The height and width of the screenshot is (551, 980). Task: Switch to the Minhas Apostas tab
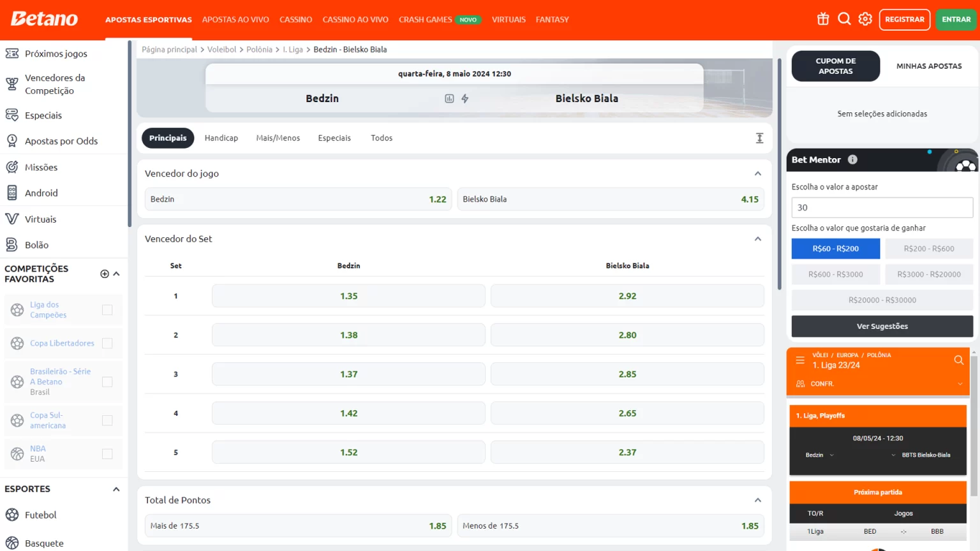tap(929, 66)
